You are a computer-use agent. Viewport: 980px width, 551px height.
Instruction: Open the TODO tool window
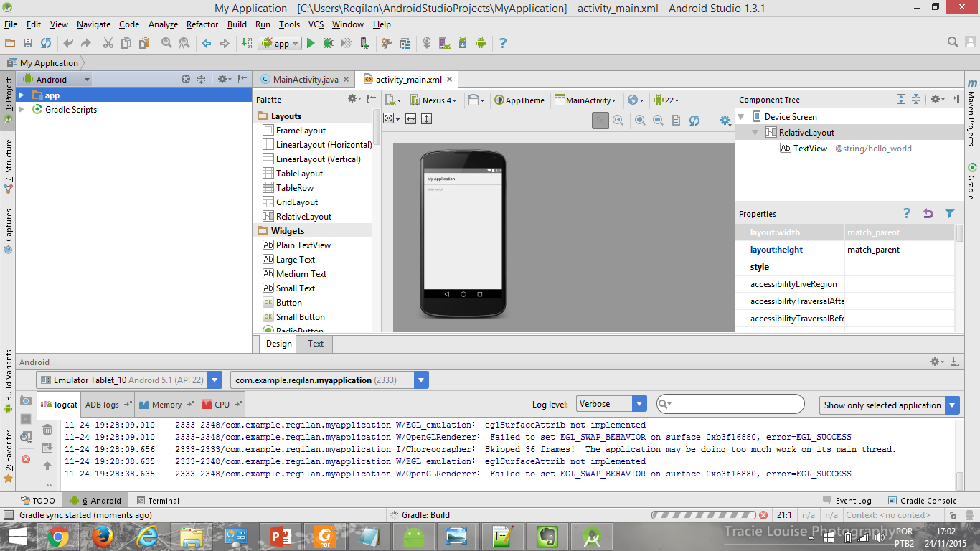pos(37,501)
